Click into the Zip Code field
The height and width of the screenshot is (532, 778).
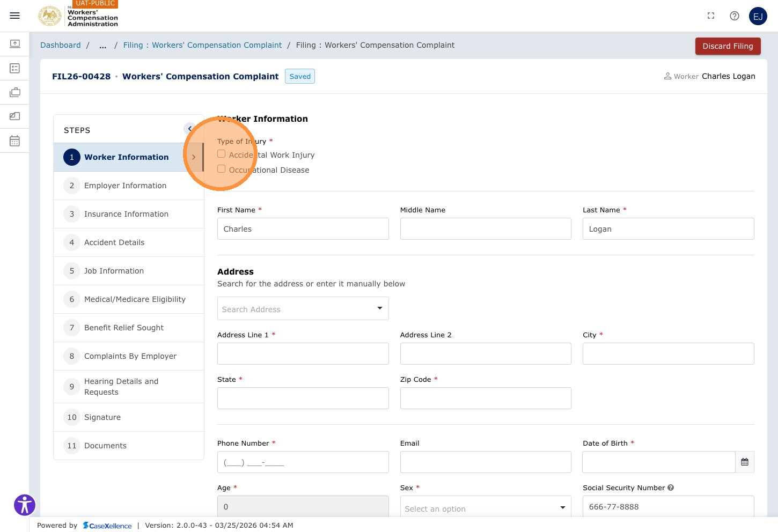click(486, 398)
